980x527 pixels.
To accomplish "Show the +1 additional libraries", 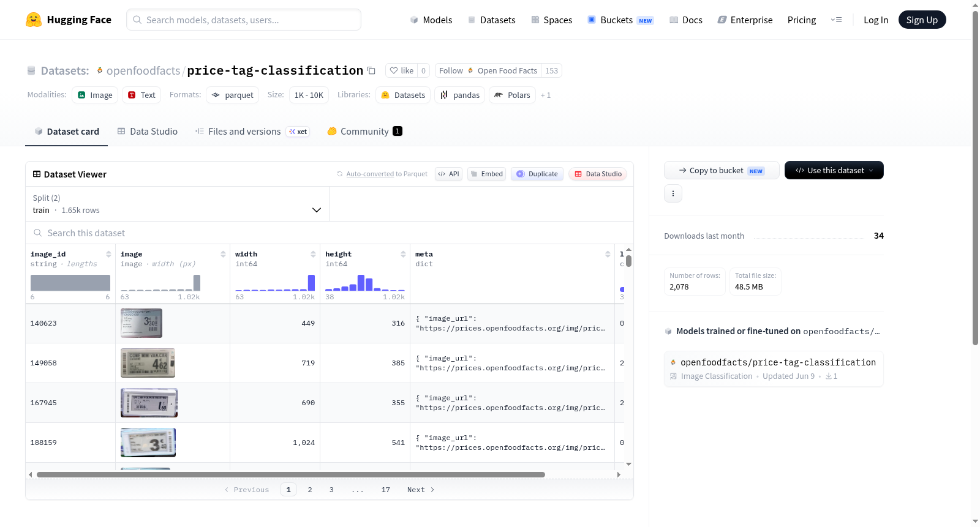I will [x=546, y=95].
